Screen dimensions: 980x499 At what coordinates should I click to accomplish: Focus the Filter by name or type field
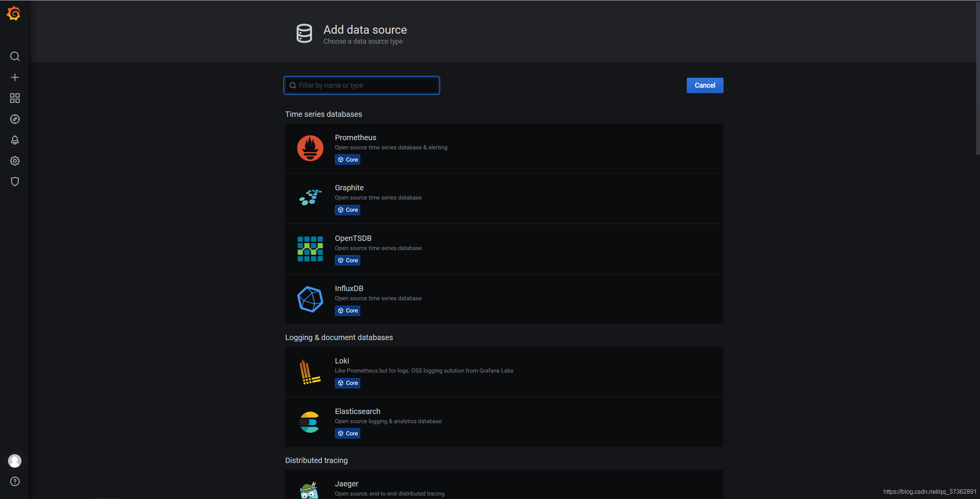tap(362, 85)
